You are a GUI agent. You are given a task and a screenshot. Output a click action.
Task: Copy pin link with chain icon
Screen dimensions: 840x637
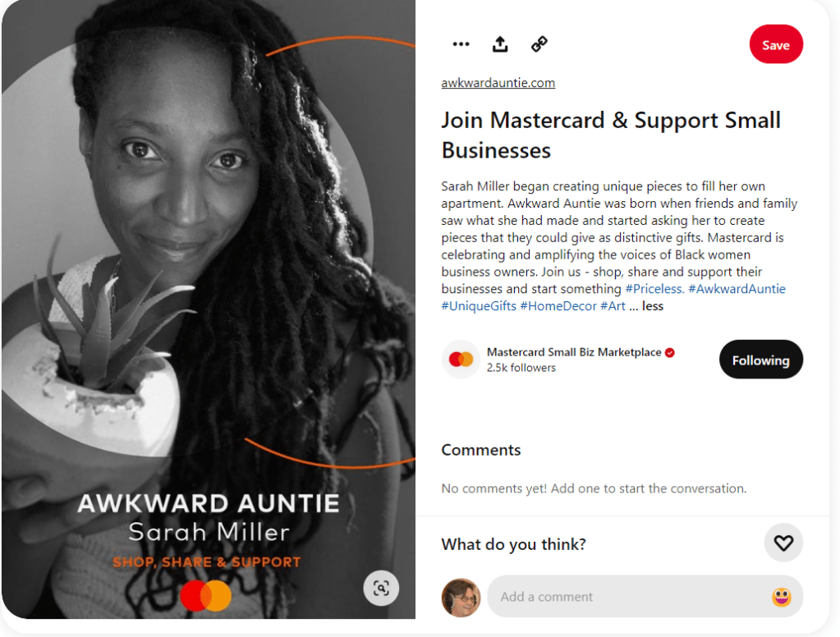click(539, 44)
